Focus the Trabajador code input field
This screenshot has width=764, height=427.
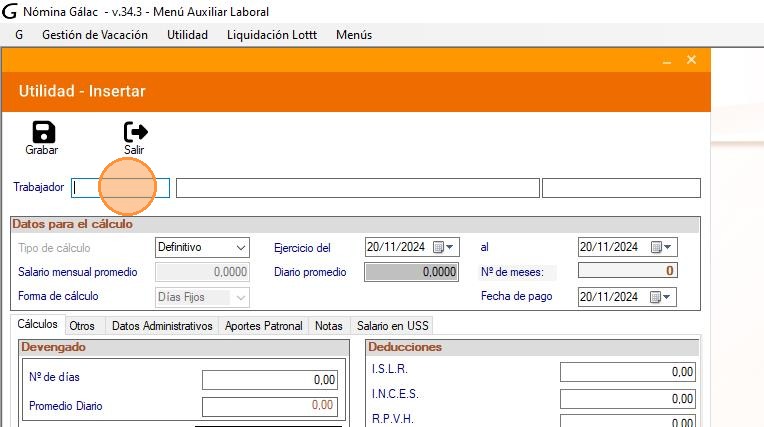coord(120,188)
